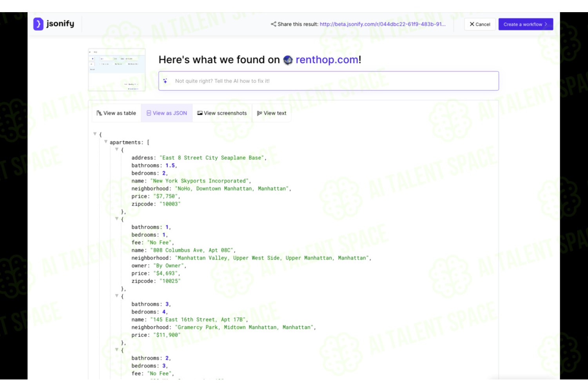The image size is (588, 392).
Task: Collapse the apartments array
Action: click(x=106, y=142)
